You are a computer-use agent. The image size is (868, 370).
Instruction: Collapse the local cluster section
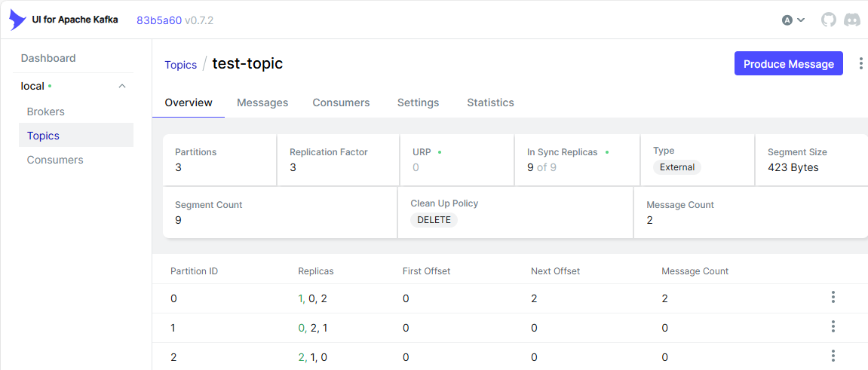tap(123, 86)
